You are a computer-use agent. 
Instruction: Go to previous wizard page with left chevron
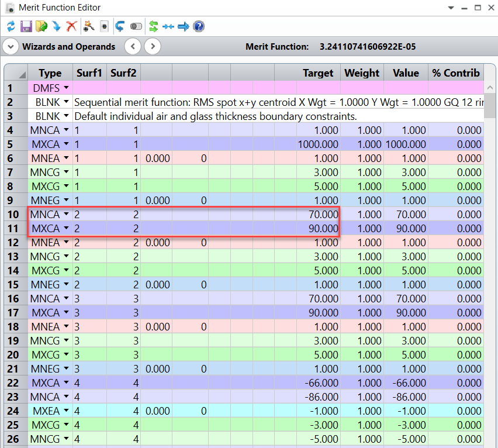133,46
